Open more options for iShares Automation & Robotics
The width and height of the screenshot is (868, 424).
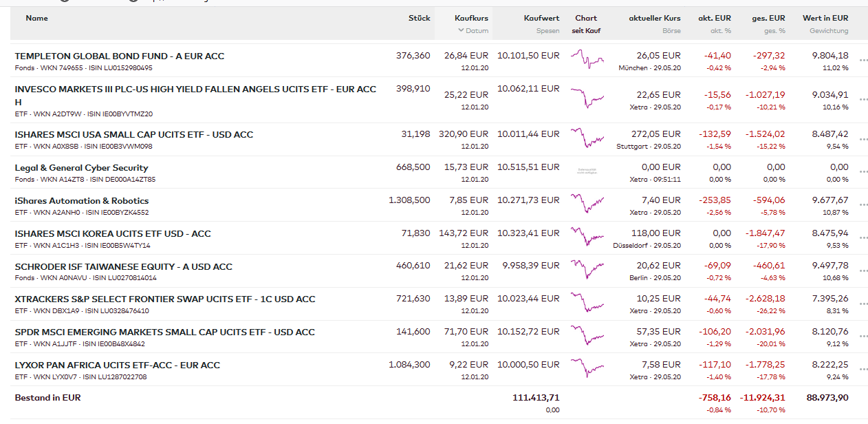(x=863, y=206)
